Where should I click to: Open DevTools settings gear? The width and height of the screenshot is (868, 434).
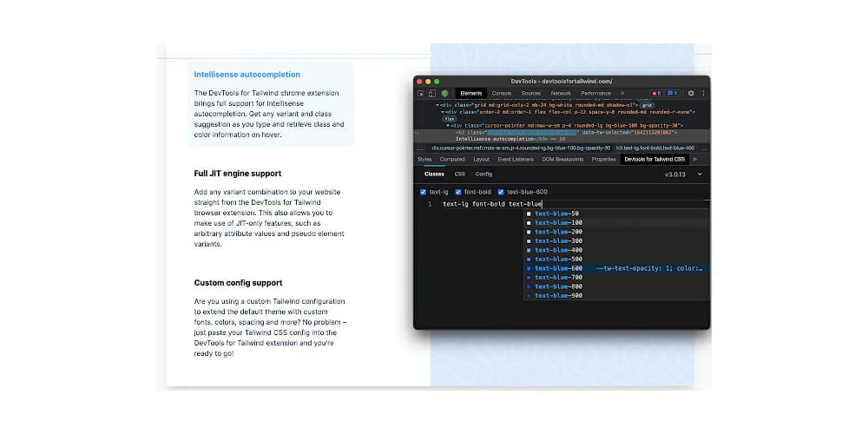click(691, 94)
